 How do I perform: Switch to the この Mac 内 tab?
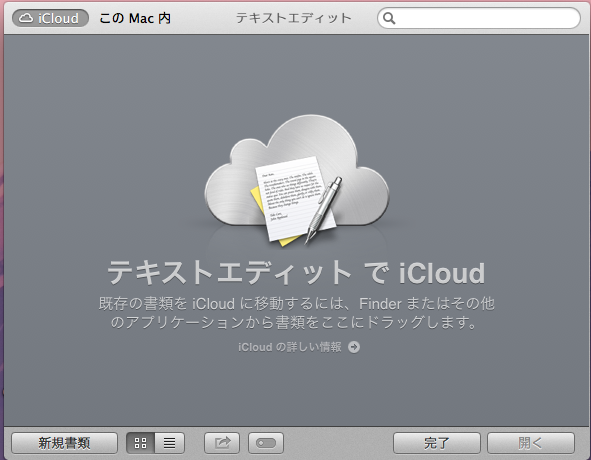pyautogui.click(x=135, y=18)
